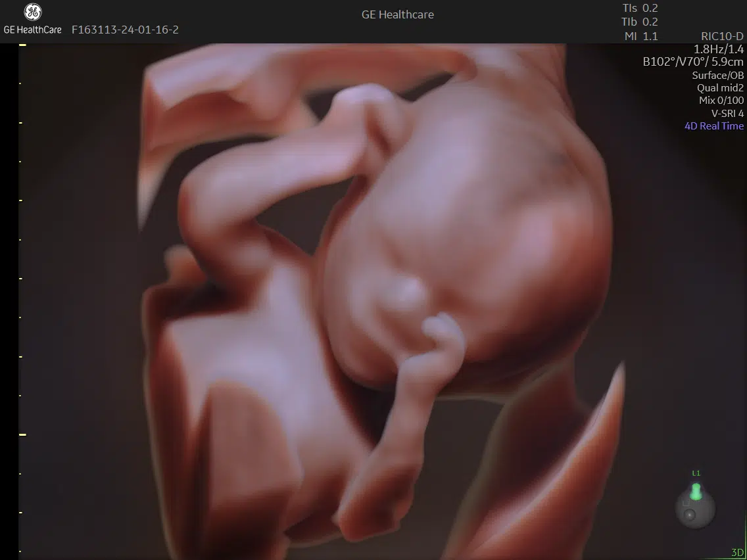The height and width of the screenshot is (560, 747).
Task: Click the GE monogram logo
Action: [32, 12]
